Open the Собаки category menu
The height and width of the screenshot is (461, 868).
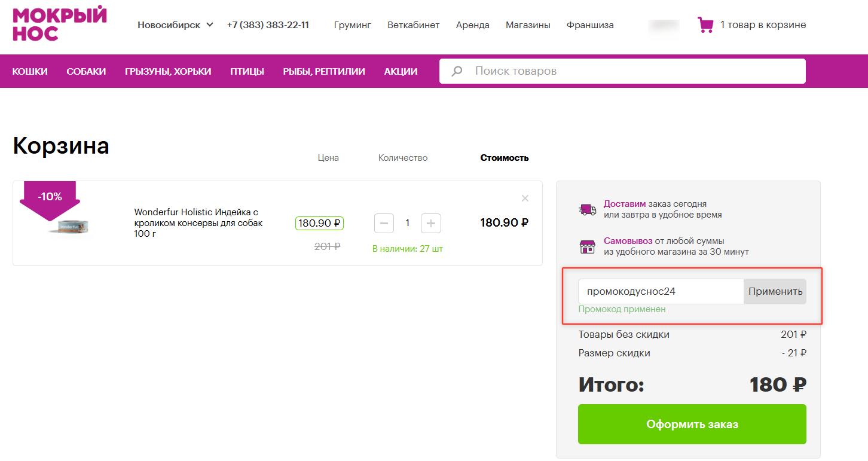86,72
